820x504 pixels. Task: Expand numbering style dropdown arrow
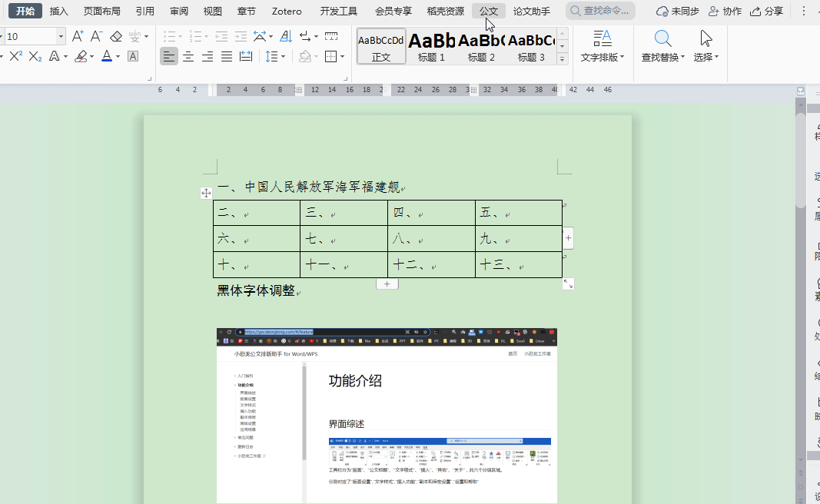[x=207, y=37]
